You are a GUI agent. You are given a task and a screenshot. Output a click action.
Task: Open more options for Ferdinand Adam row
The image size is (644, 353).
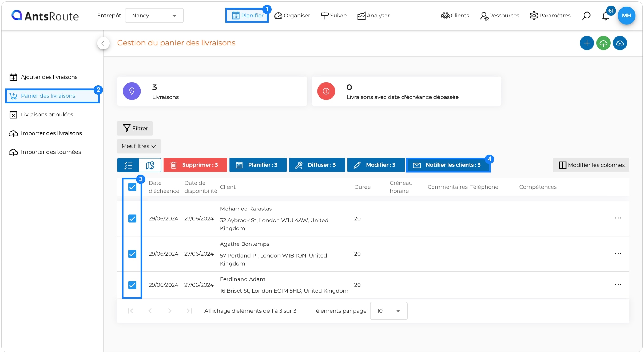click(x=618, y=285)
